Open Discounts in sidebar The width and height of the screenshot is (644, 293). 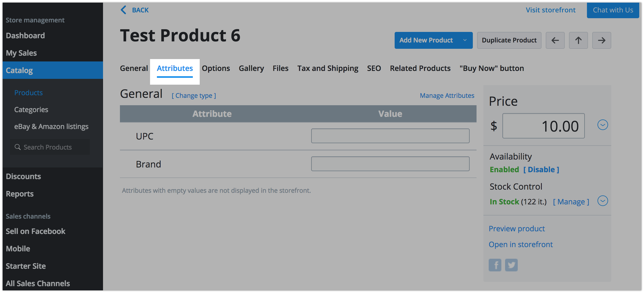23,176
